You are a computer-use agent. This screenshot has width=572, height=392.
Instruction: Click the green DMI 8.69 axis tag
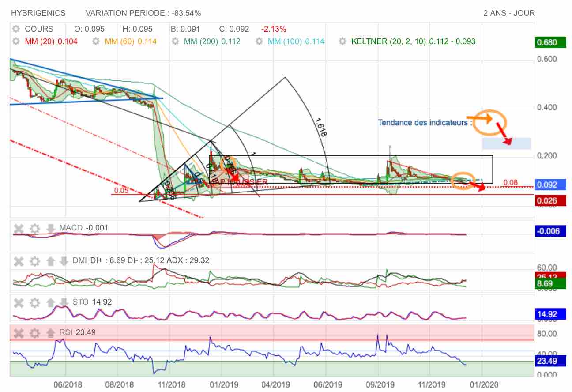click(550, 284)
